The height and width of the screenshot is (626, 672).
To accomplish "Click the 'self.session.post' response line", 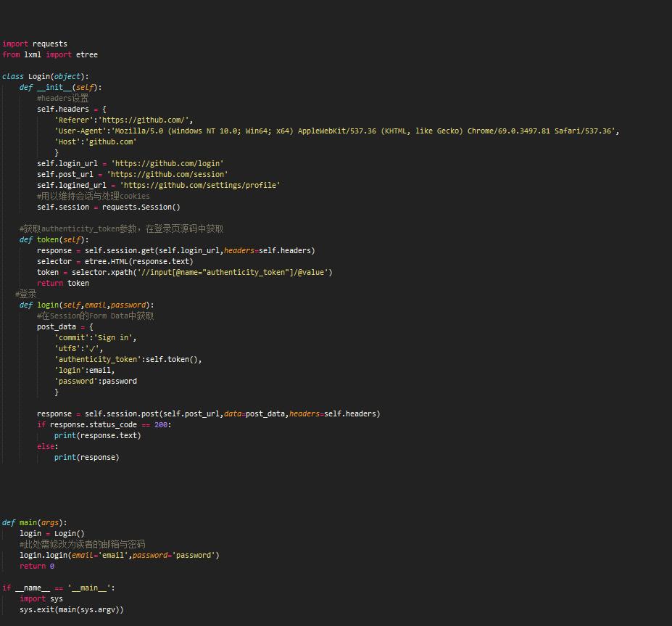I will coord(208,413).
